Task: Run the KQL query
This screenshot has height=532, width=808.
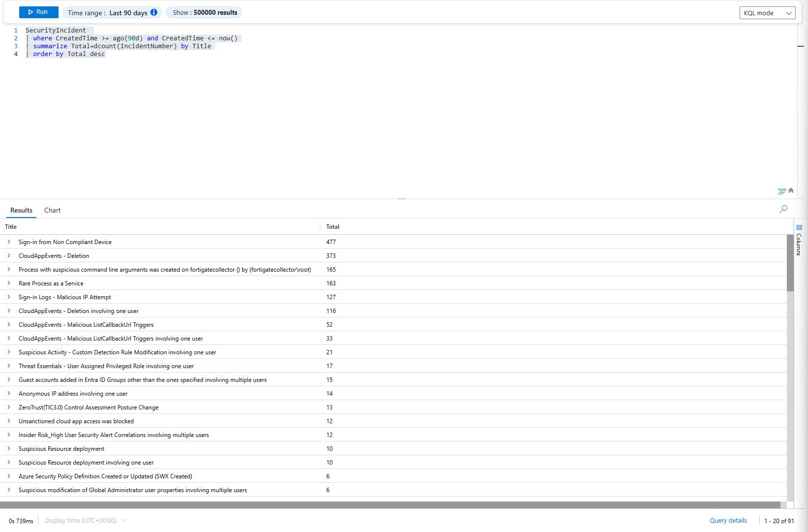Action: click(38, 12)
